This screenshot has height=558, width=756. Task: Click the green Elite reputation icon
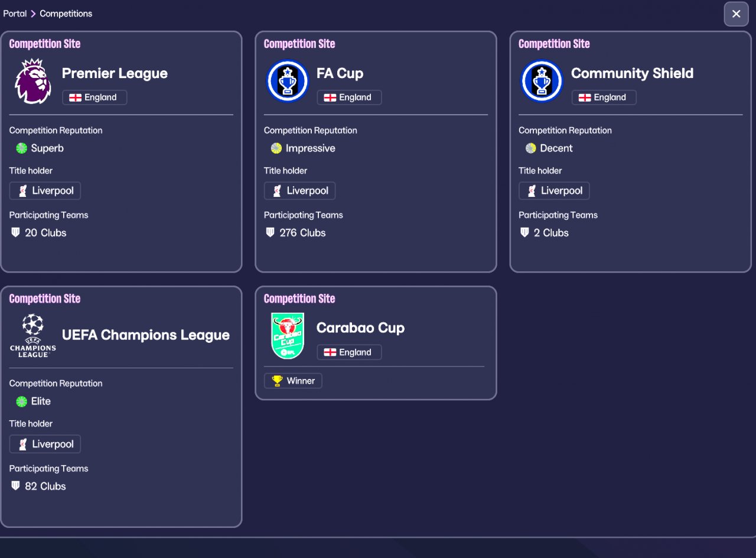tap(22, 401)
